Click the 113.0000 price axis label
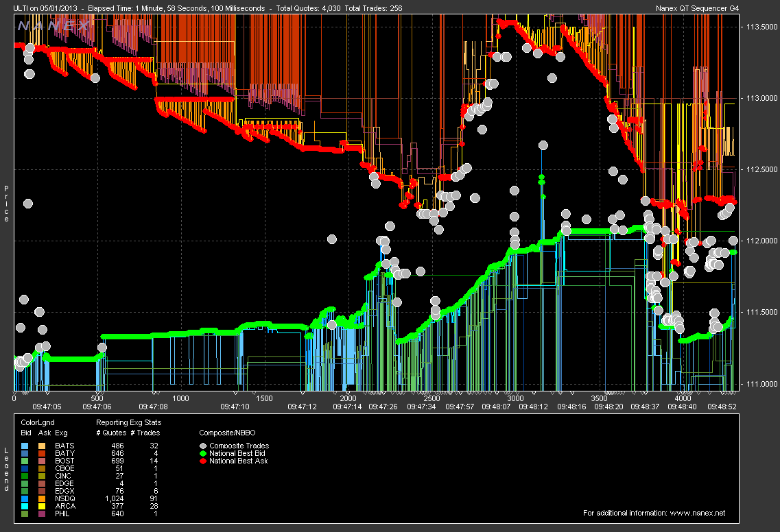The image size is (780, 532). pyautogui.click(x=761, y=98)
